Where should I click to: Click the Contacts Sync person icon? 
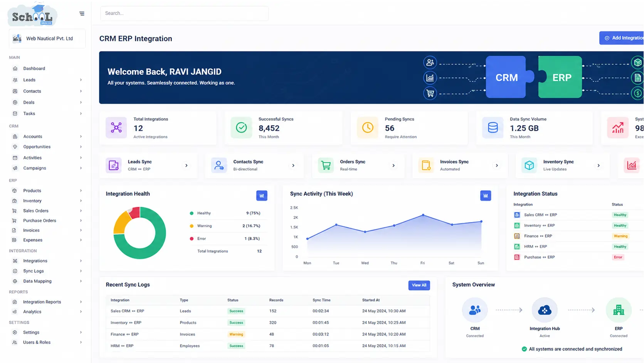[219, 165]
